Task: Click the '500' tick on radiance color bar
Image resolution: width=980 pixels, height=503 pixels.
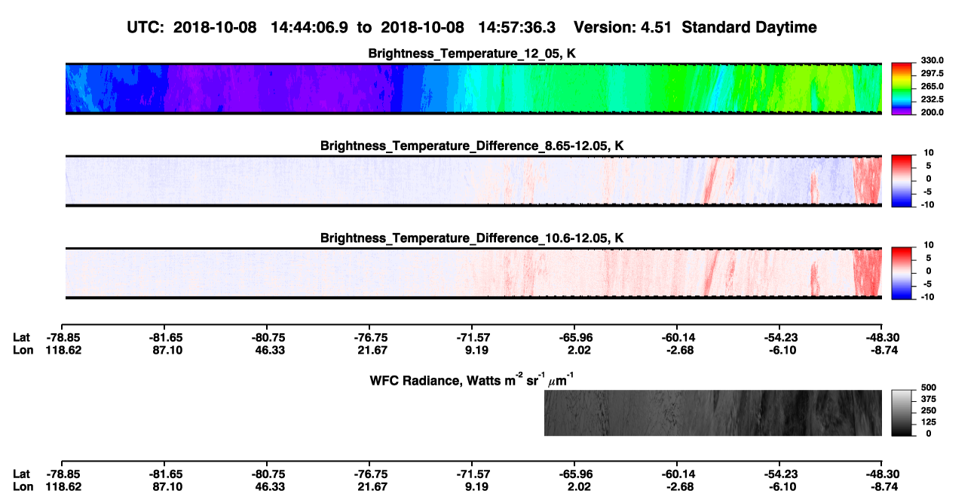Action: click(x=927, y=386)
